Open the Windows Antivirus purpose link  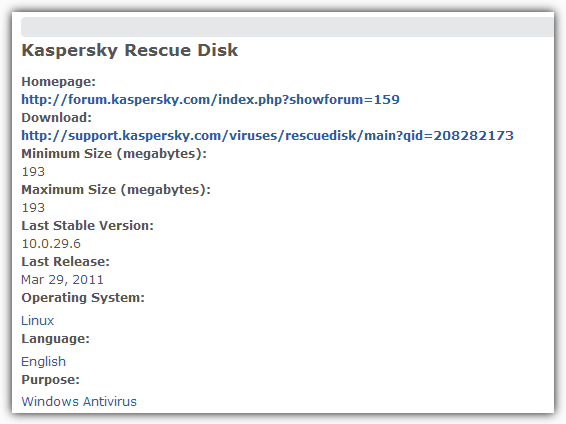[79, 401]
